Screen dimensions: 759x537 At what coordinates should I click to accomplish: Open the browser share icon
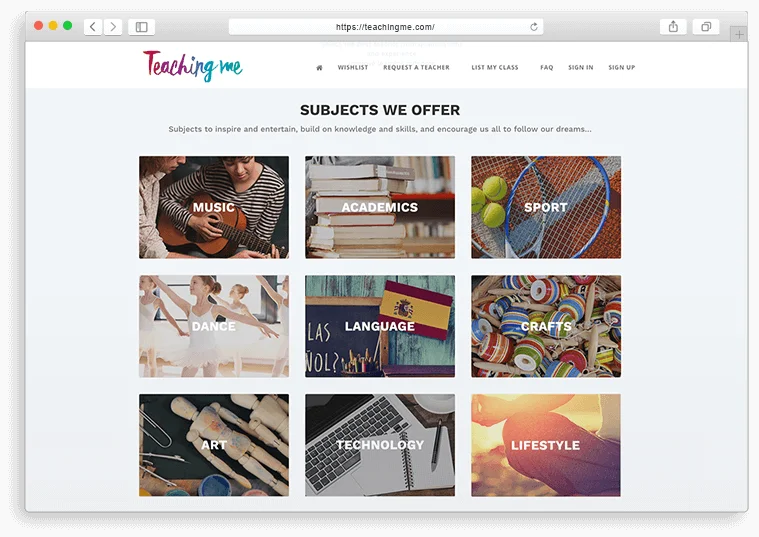673,27
